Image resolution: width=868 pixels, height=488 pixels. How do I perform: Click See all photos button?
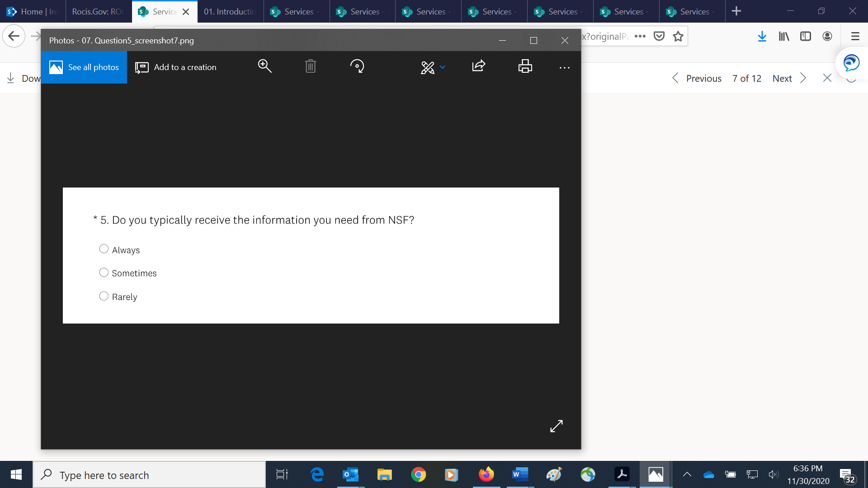[84, 67]
